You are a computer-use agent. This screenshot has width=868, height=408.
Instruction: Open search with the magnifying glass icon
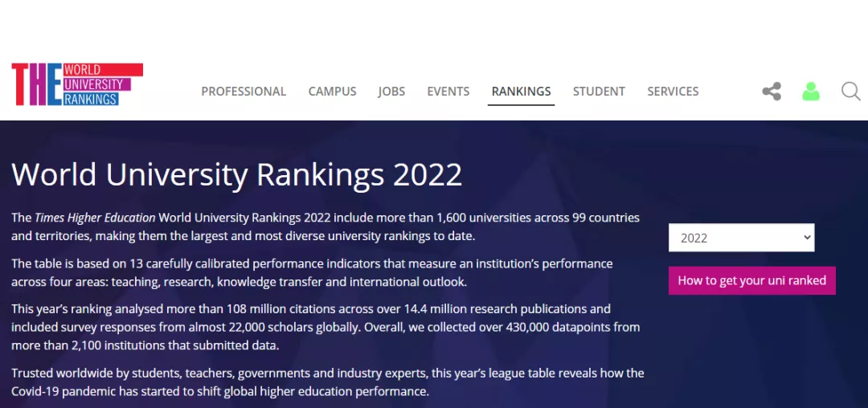click(x=850, y=92)
